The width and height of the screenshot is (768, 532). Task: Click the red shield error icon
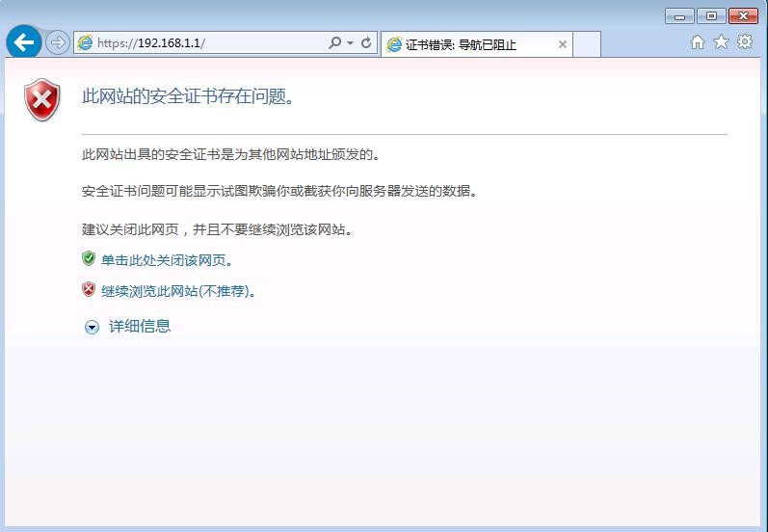(x=42, y=99)
